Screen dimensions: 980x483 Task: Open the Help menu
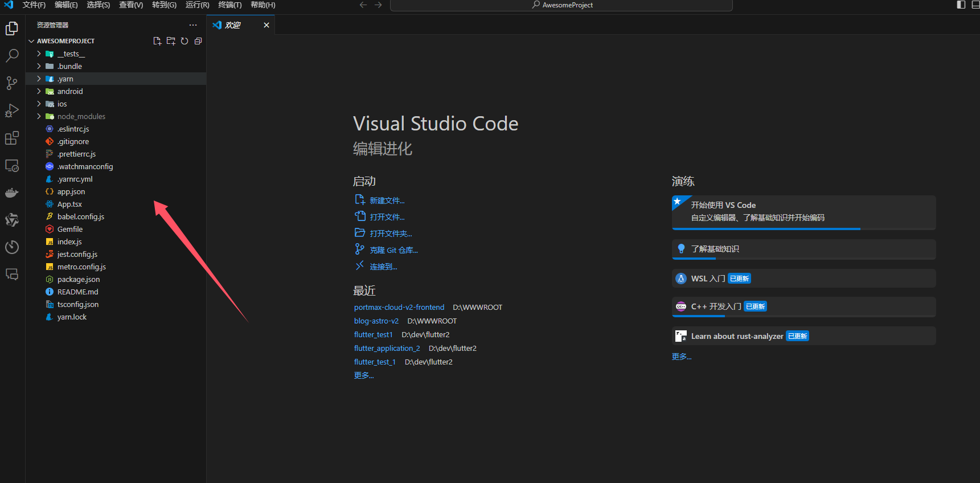[x=263, y=5]
